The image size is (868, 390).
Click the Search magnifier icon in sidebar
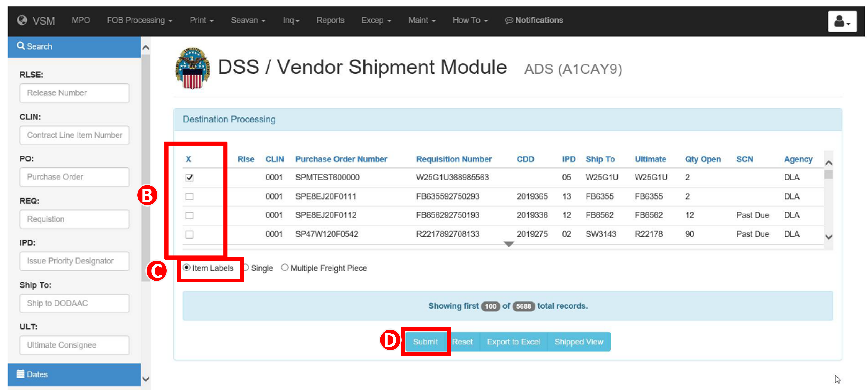point(21,46)
